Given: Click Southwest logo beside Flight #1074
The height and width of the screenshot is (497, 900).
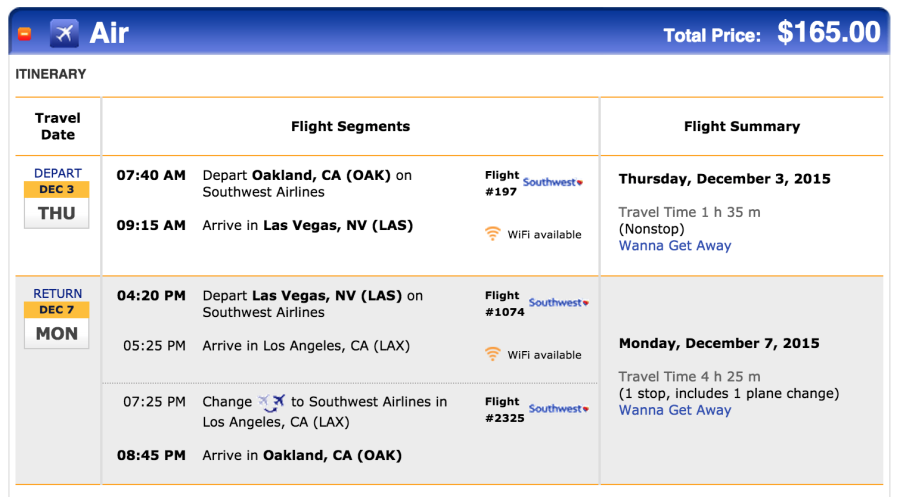Looking at the screenshot, I should 558,303.
